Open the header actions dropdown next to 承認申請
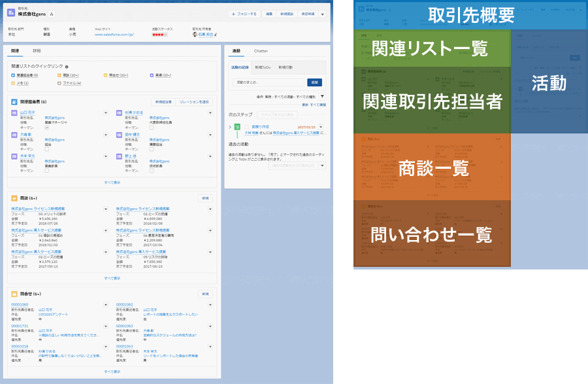 click(322, 14)
